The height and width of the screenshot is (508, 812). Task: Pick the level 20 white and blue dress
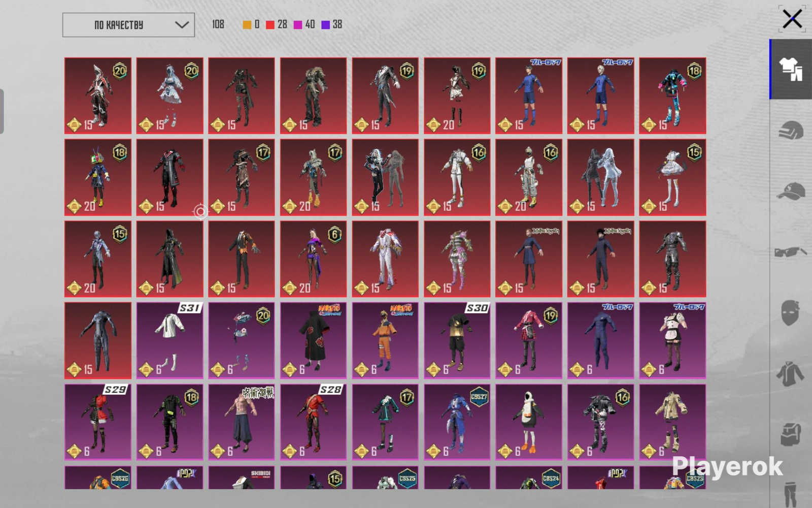[170, 96]
